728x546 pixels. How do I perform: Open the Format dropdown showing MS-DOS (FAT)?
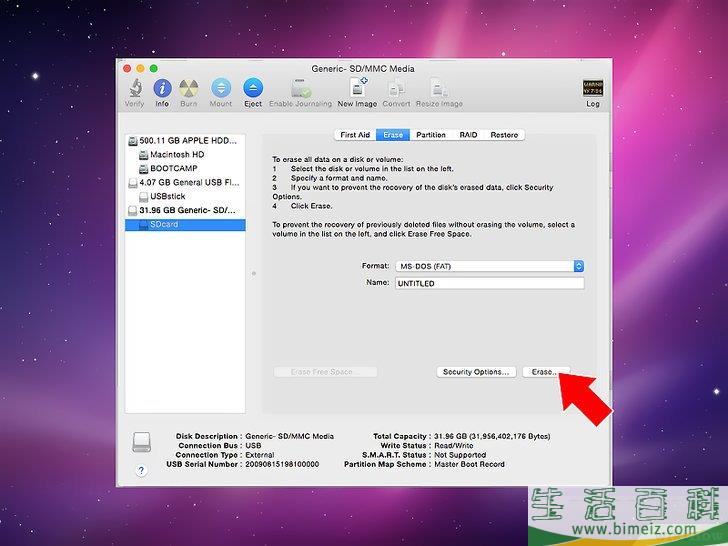(489, 266)
